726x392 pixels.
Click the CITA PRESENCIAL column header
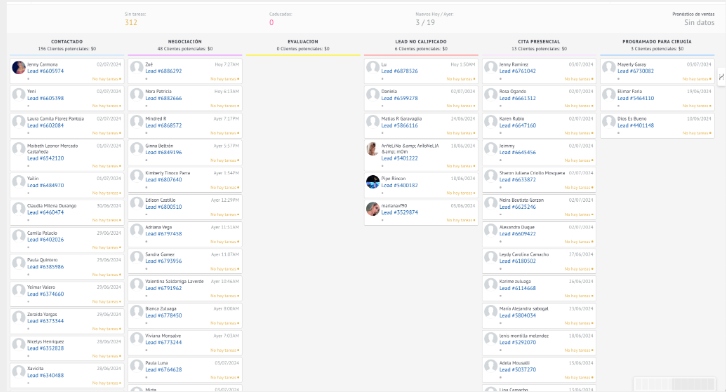(x=539, y=42)
